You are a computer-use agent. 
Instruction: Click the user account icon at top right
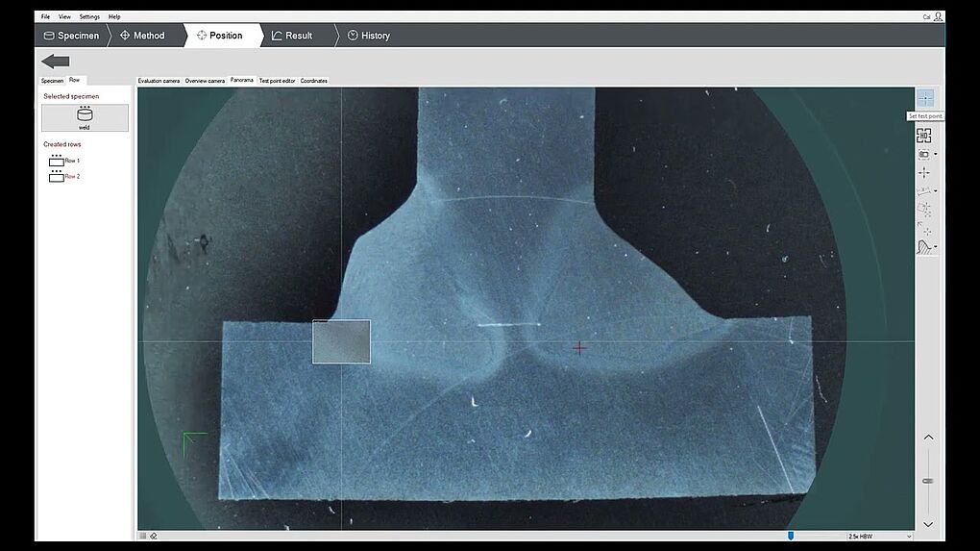point(938,16)
